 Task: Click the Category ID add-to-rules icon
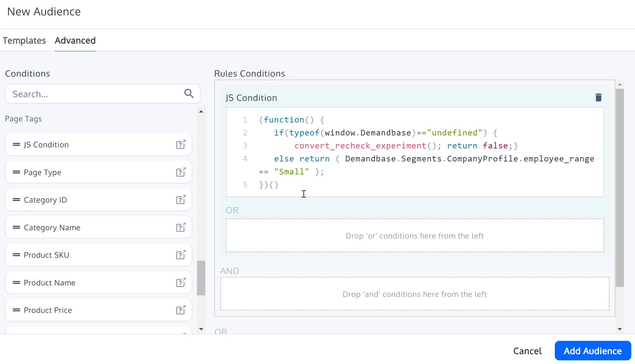[181, 200]
